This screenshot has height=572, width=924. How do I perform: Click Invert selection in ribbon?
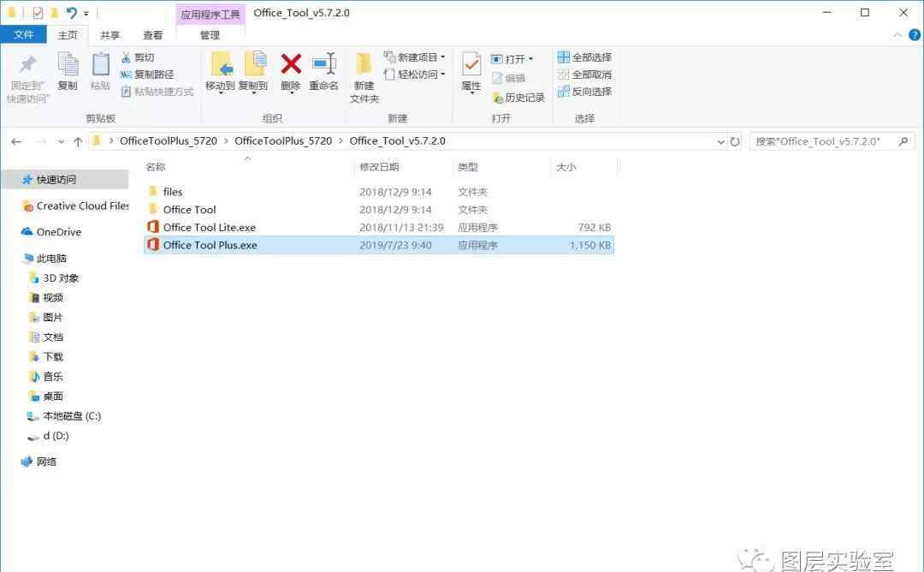pos(584,92)
